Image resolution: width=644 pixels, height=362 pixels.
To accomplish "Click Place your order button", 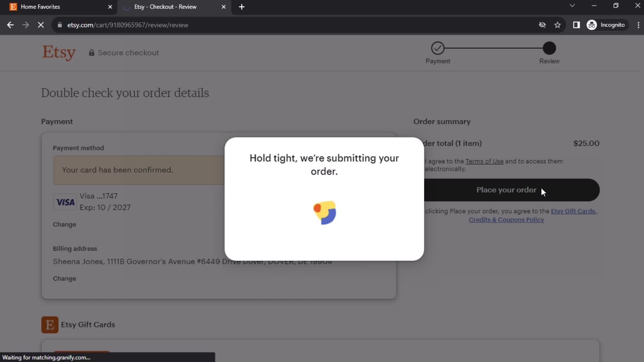I will [506, 190].
